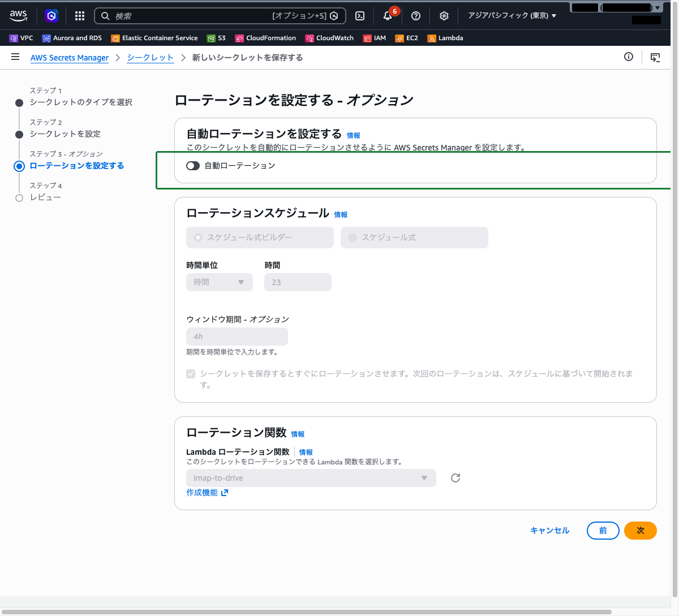Open the Amazon Q icon beside AWS logo

coord(51,16)
